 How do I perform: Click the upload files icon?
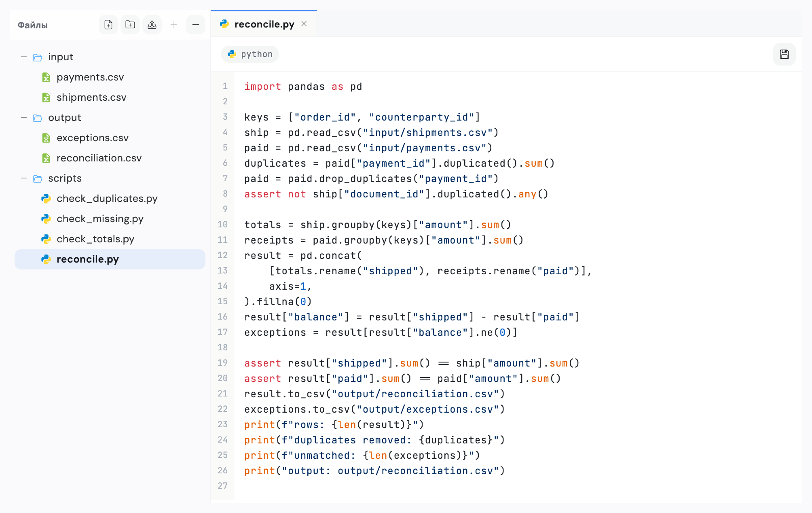152,25
